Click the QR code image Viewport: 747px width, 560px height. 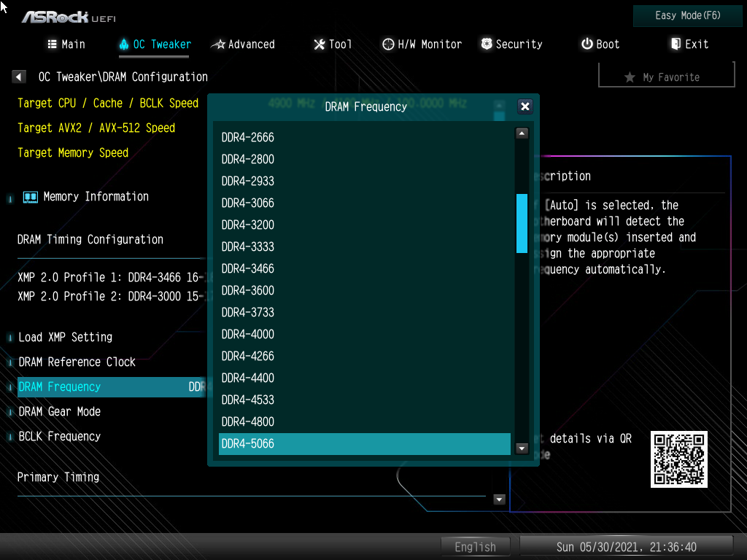click(x=678, y=459)
